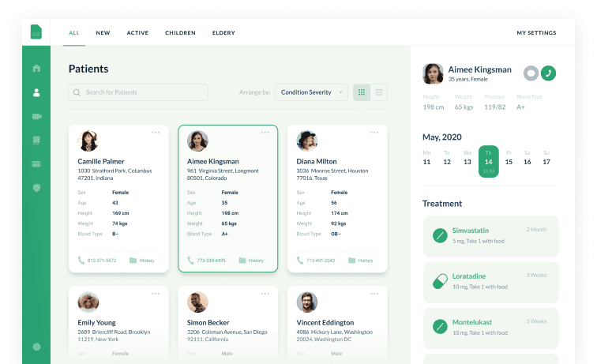The image size is (597, 364).
Task: Click the credit card icon in sidebar
Action: coord(36,164)
